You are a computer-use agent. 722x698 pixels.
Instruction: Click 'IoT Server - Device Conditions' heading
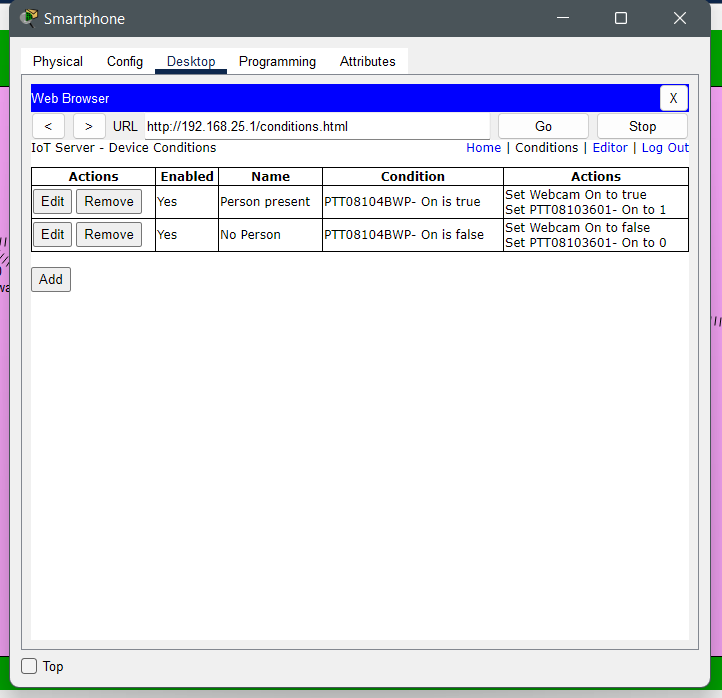pos(123,148)
